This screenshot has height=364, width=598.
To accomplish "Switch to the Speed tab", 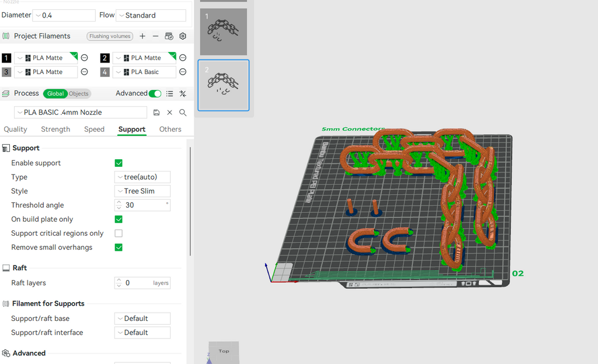I will (94, 129).
